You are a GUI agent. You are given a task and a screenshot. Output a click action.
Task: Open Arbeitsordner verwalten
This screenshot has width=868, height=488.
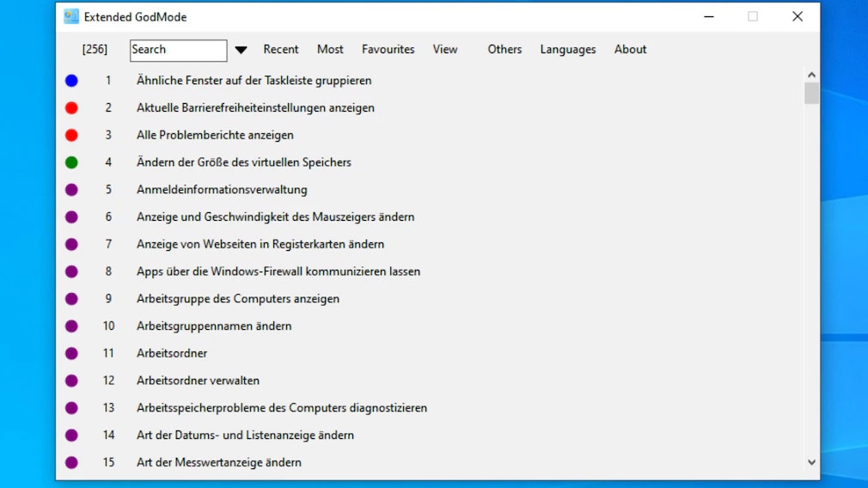coord(198,381)
